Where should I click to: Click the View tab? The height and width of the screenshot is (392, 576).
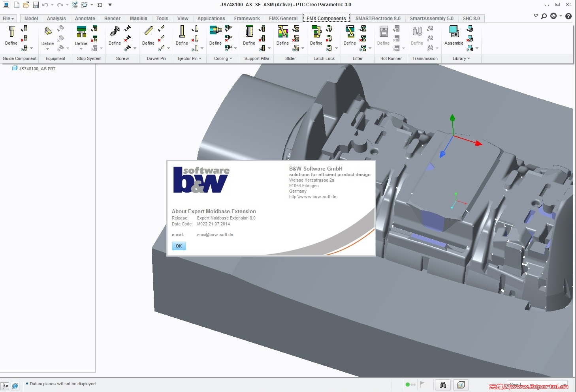pyautogui.click(x=183, y=19)
